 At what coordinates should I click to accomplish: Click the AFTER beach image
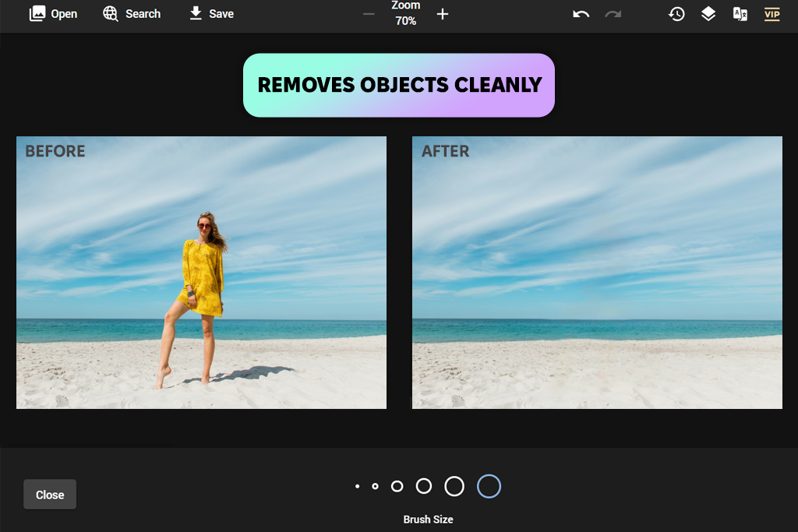point(597,273)
